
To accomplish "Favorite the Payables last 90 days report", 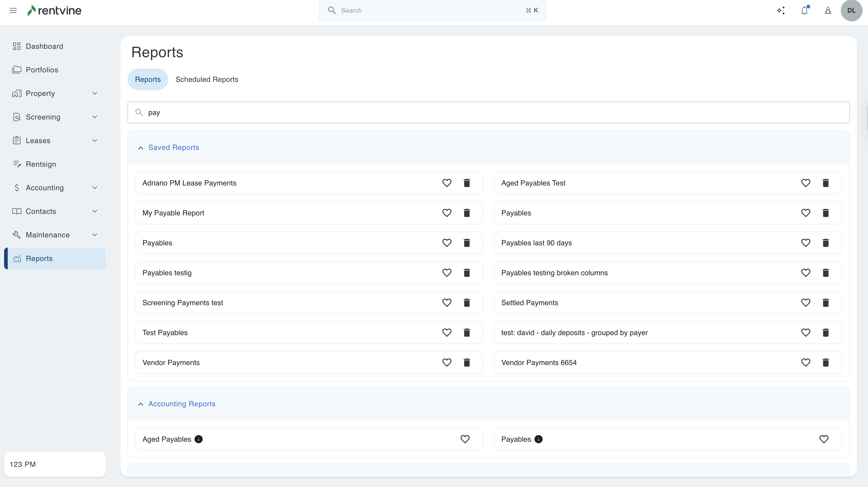I will (x=806, y=243).
